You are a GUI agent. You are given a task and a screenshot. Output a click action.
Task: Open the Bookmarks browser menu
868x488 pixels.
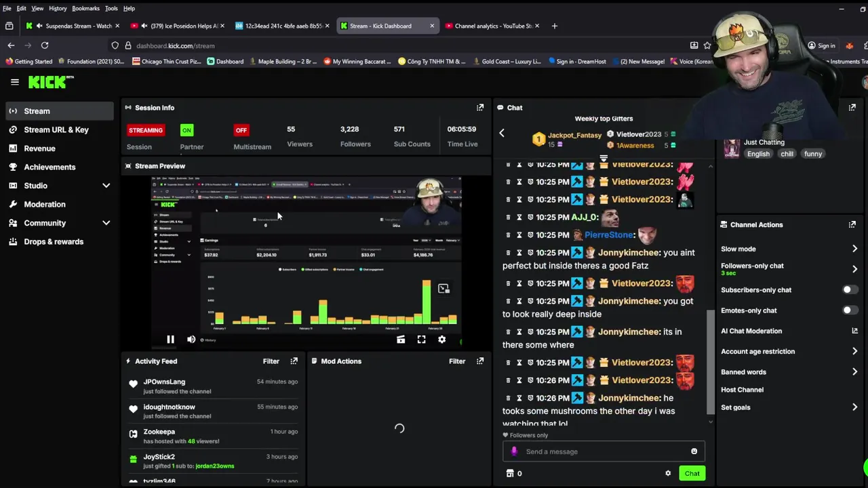point(85,8)
